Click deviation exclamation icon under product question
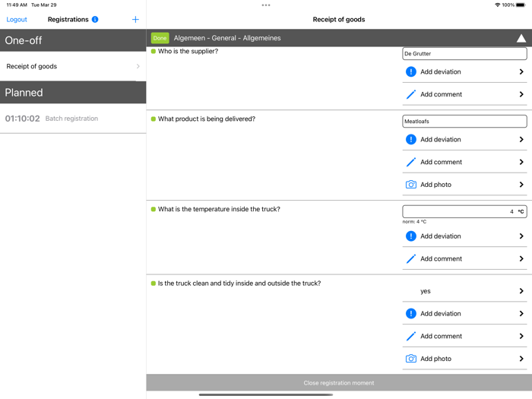The image size is (532, 399). [411, 139]
